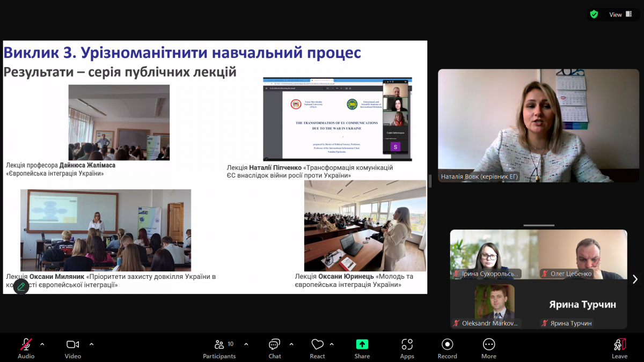The width and height of the screenshot is (644, 362).
Task: Expand video options arrow next to Video
Action: click(91, 344)
